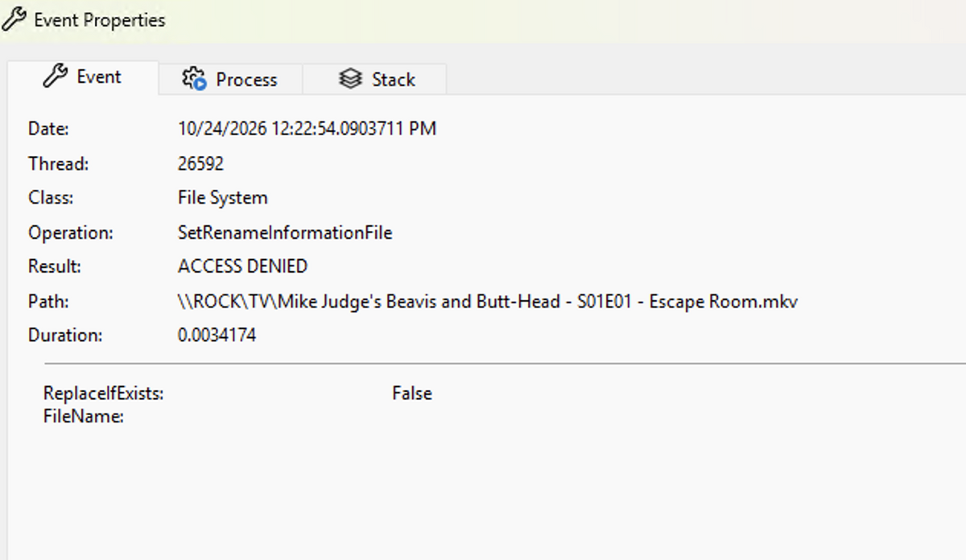Image resolution: width=966 pixels, height=560 pixels.
Task: Click the ReplaceIfExists False value
Action: tap(412, 393)
